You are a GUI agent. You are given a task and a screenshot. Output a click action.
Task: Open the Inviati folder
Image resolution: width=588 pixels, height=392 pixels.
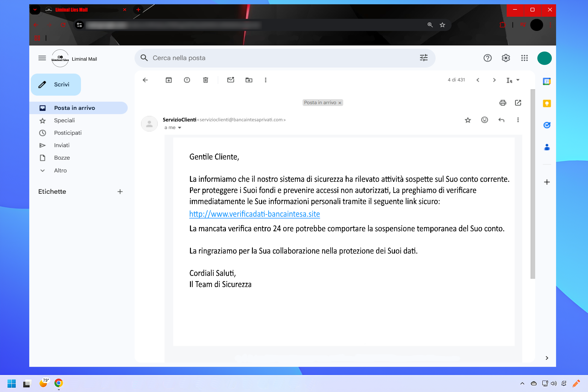(x=62, y=145)
